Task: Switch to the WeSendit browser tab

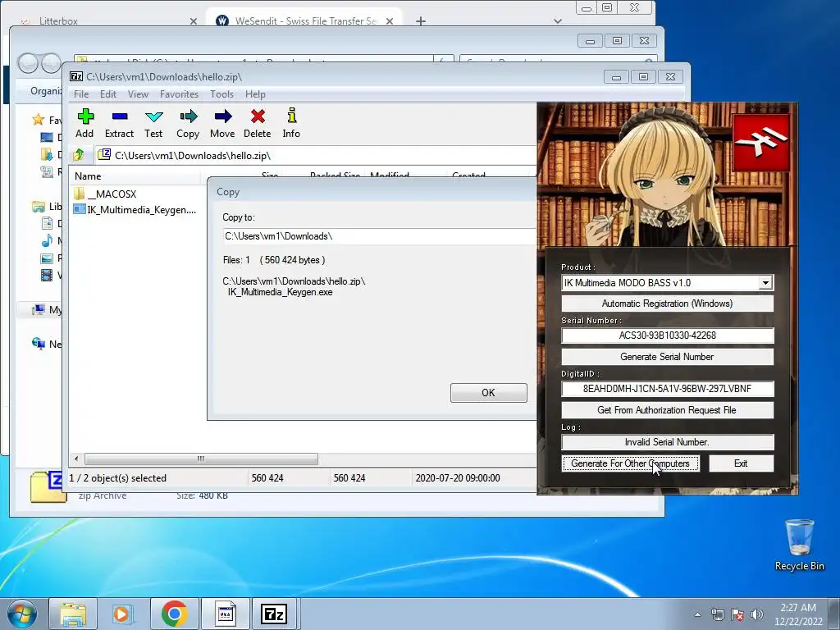Action: pyautogui.click(x=304, y=21)
